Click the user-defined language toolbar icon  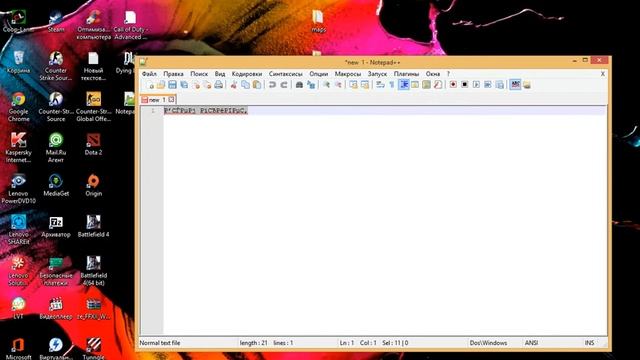[x=415, y=85]
